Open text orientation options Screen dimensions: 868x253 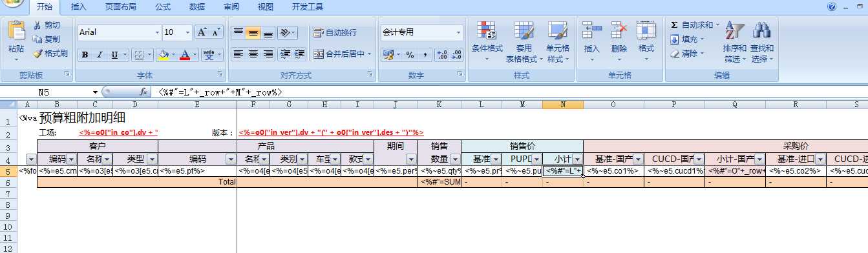tap(288, 32)
